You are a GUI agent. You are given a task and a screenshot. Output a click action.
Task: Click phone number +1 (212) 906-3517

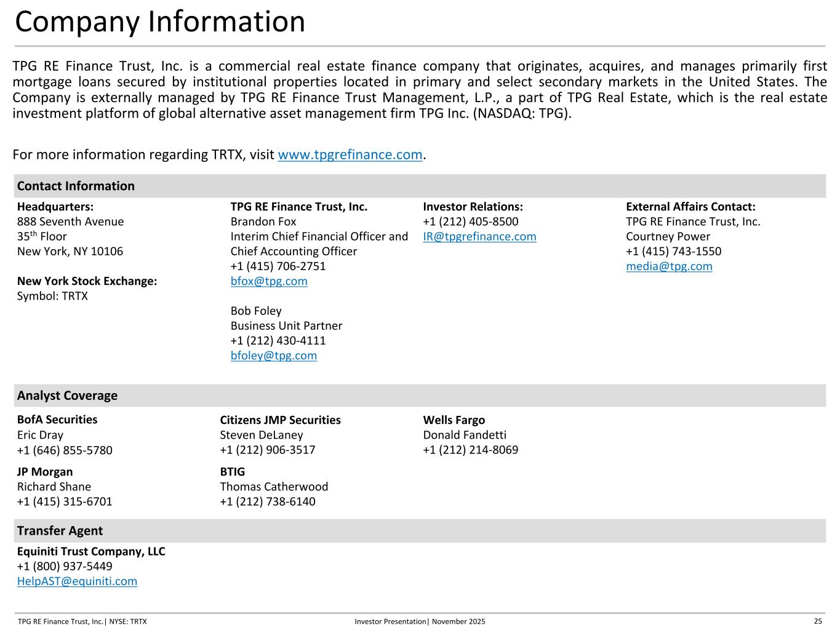[268, 450]
